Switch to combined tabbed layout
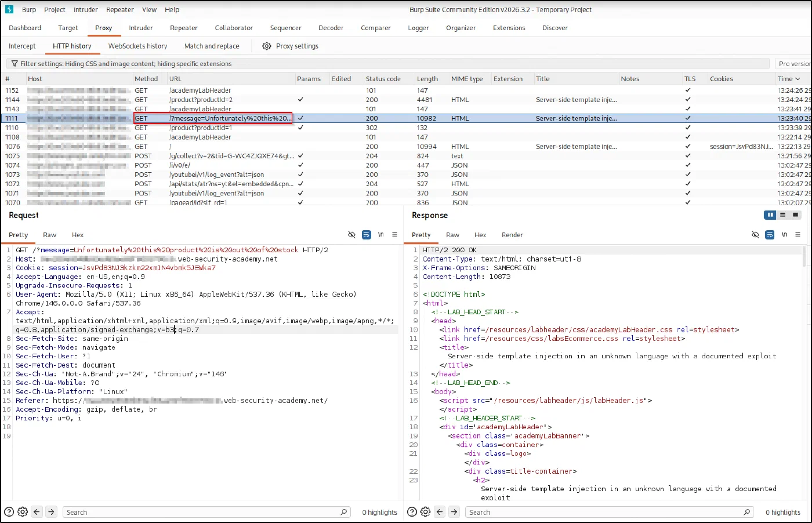The image size is (812, 523). point(796,215)
